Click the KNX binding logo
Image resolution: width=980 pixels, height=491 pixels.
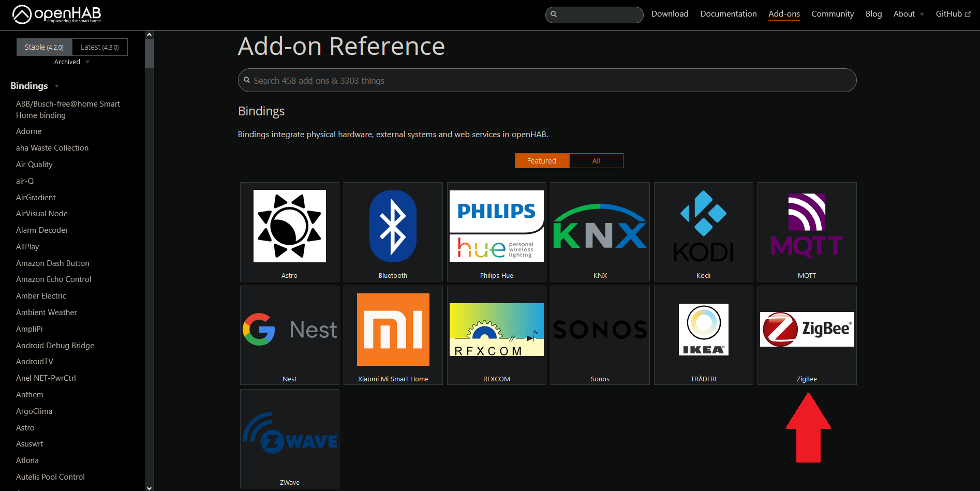point(599,226)
